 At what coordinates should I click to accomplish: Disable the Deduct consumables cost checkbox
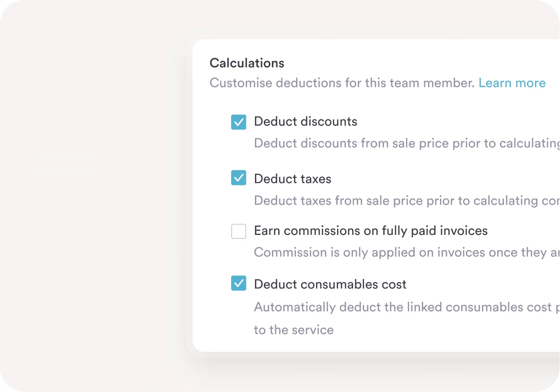click(x=239, y=283)
